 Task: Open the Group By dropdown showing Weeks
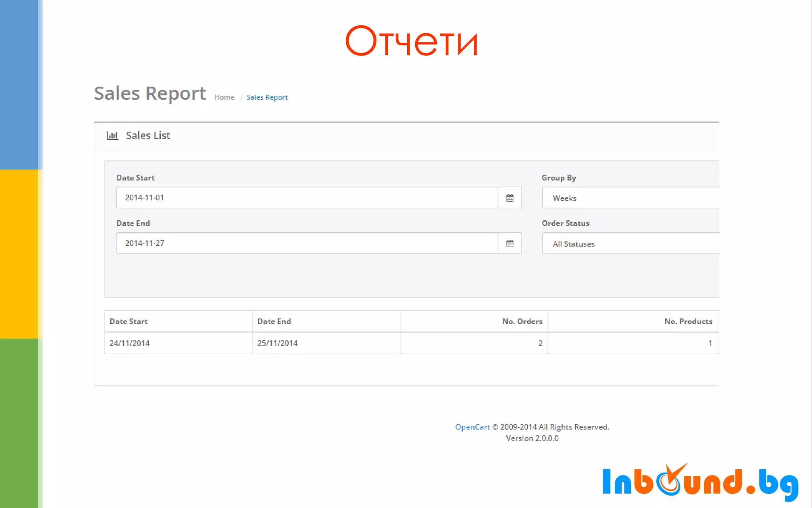click(630, 198)
